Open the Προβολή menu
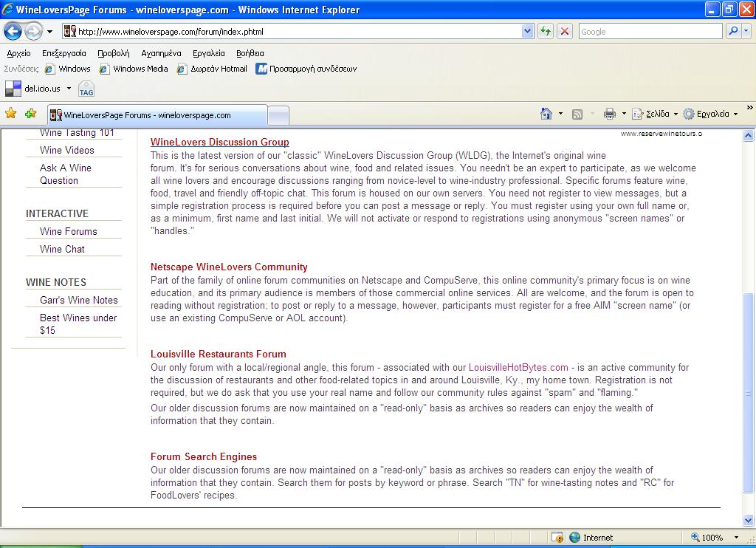Screen dimensions: 756x548 113,54
